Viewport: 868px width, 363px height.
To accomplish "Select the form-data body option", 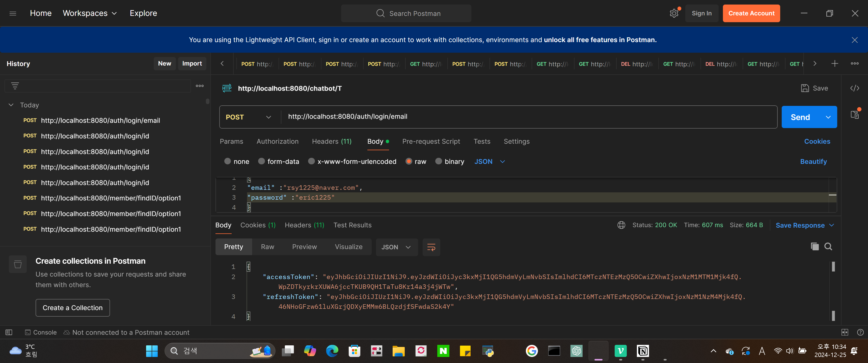I will click(x=278, y=162).
